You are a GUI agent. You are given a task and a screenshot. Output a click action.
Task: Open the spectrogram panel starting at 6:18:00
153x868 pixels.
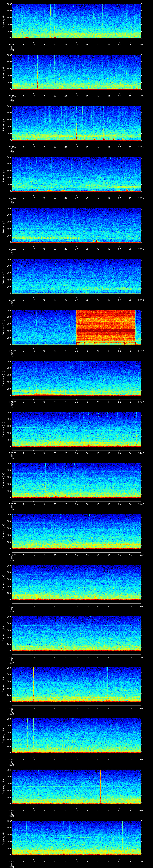coord(77,225)
